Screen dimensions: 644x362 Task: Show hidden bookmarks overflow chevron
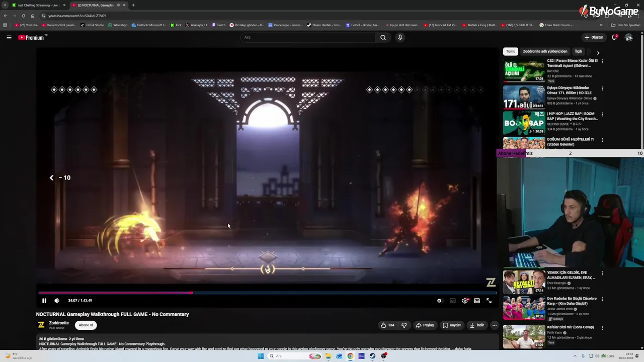click(601, 25)
